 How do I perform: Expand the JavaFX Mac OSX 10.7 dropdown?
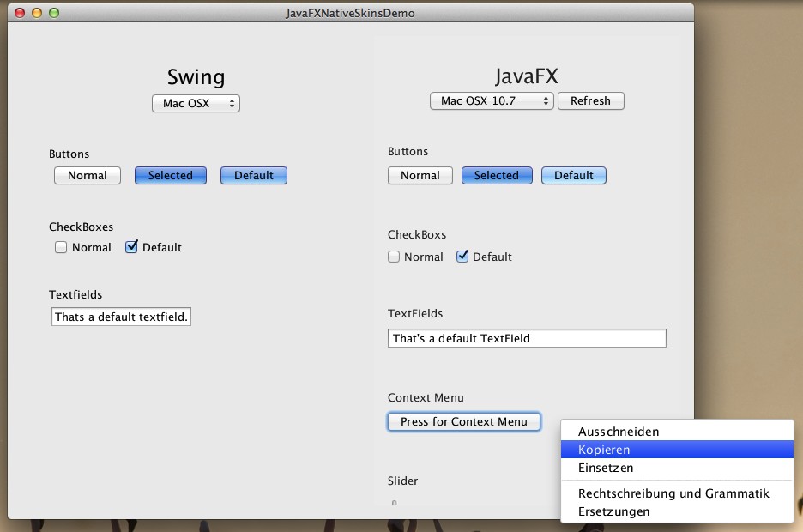492,101
